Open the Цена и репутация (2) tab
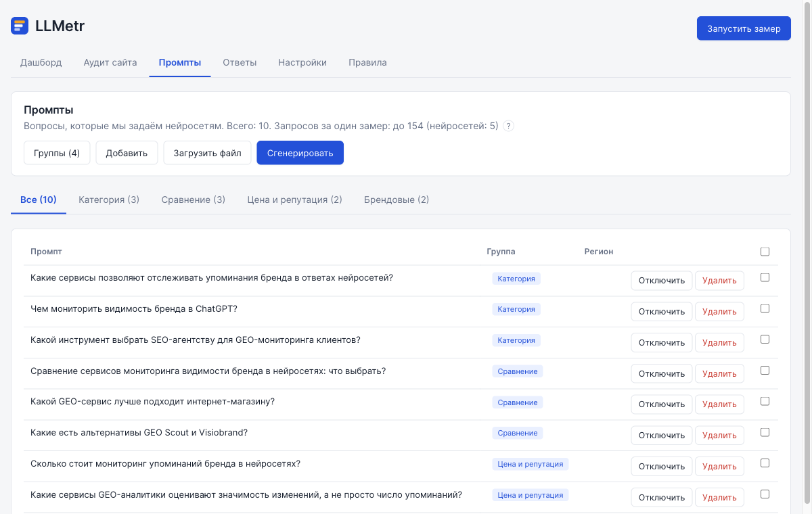Screen dimensions: 812x514 (x=295, y=200)
